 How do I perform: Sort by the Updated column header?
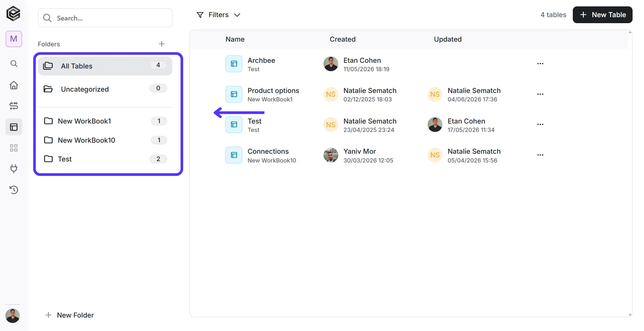click(448, 39)
